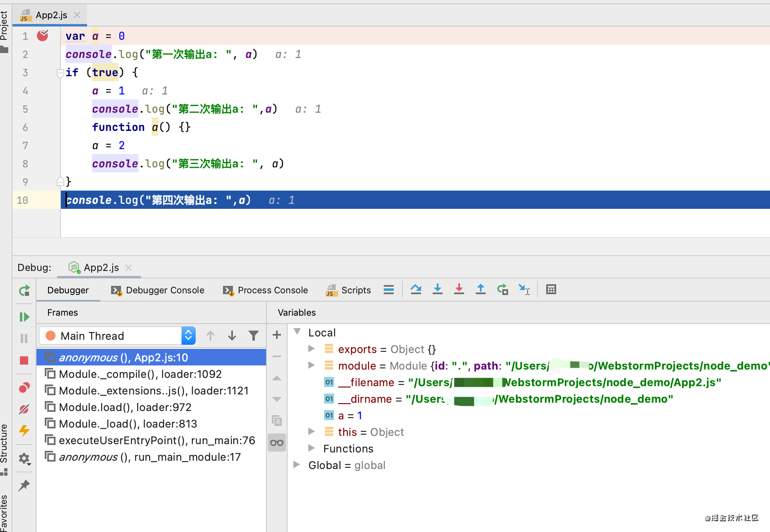Open the Evaluate Expression calculator

pos(551,289)
